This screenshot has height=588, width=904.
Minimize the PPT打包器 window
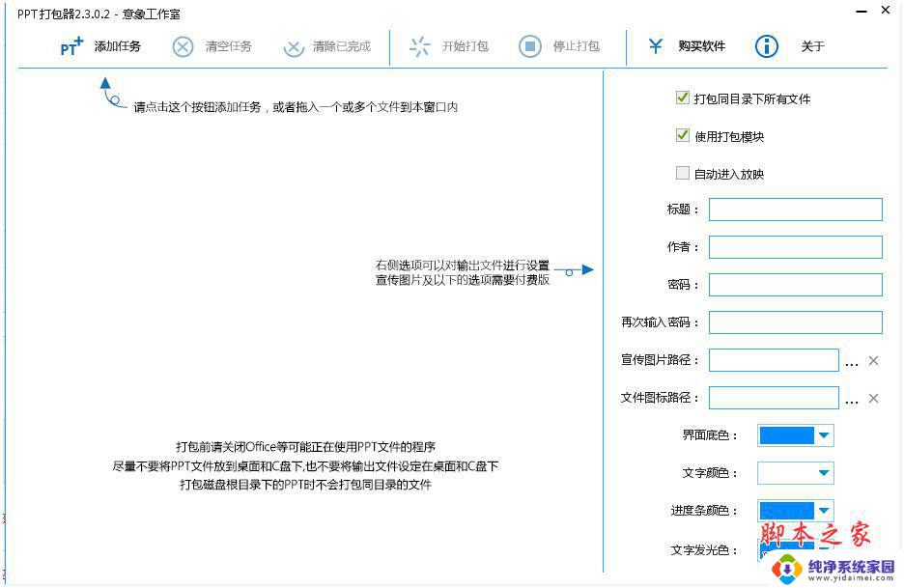pyautogui.click(x=862, y=12)
